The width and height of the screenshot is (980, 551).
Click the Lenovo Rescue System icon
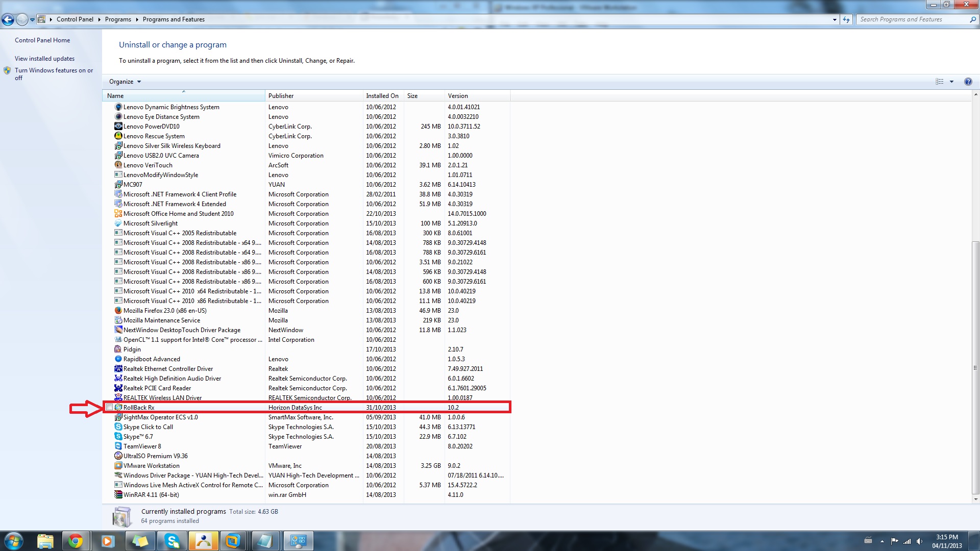(118, 136)
